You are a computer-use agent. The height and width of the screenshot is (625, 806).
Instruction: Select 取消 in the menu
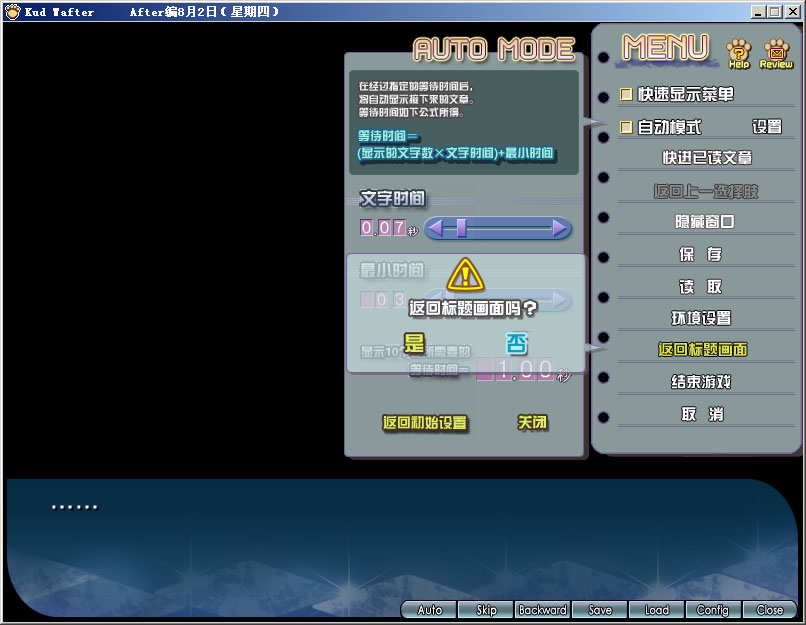tap(702, 414)
